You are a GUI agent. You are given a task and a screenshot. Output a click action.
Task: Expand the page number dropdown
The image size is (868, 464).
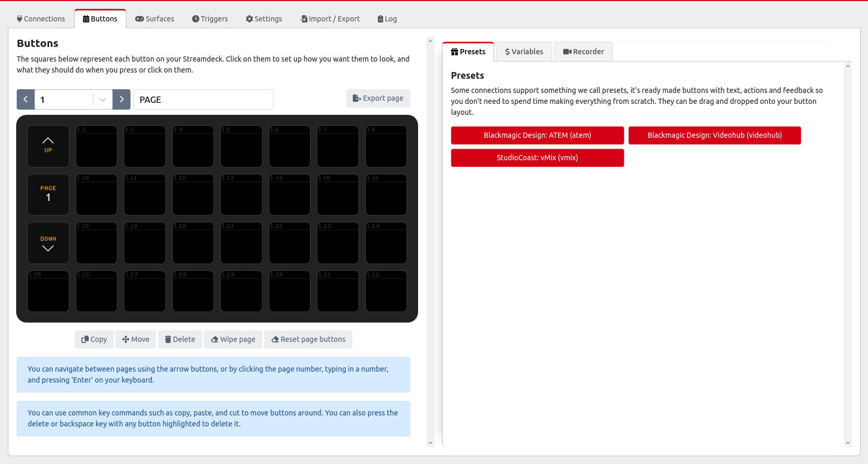pyautogui.click(x=103, y=99)
